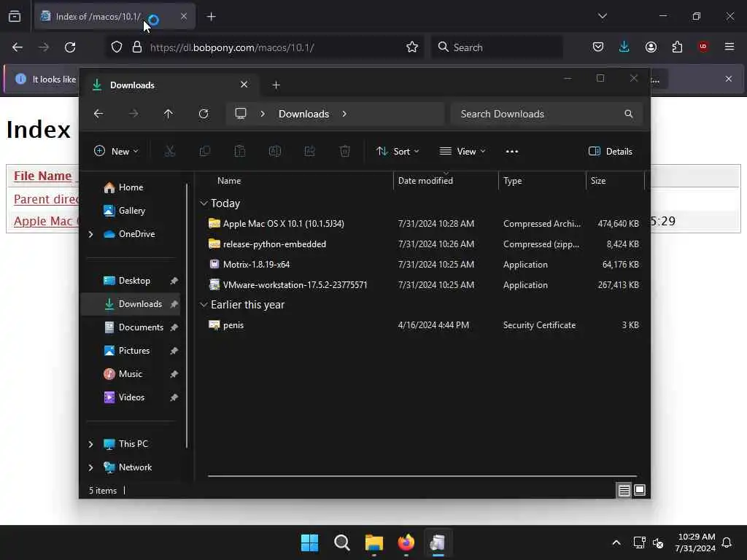Collapse the Today group
Viewport: 747px width, 560px height.
coord(204,203)
